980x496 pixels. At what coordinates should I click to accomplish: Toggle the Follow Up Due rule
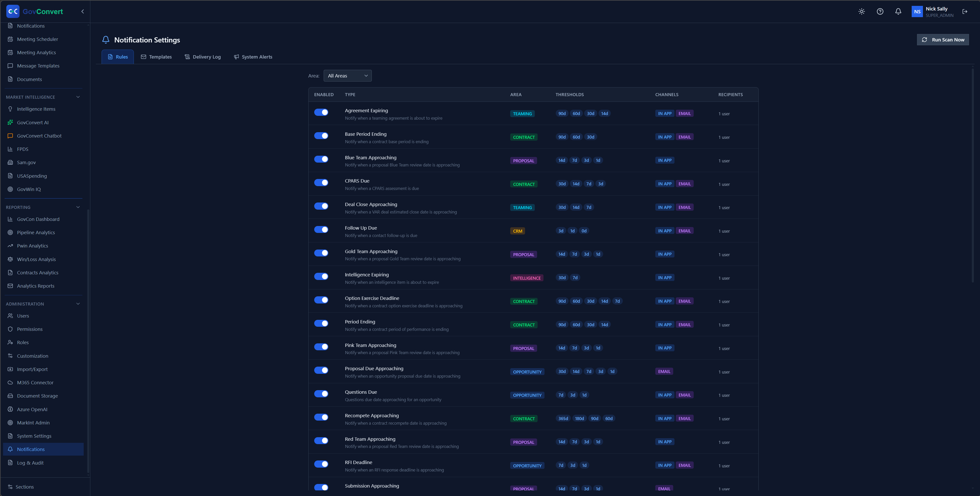click(321, 230)
